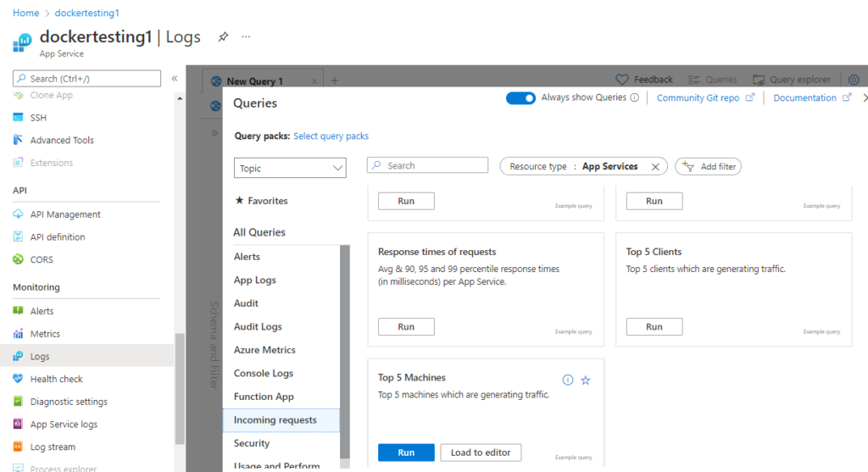Run the Top 5 Machines query
The height and width of the screenshot is (472, 868).
click(x=406, y=452)
